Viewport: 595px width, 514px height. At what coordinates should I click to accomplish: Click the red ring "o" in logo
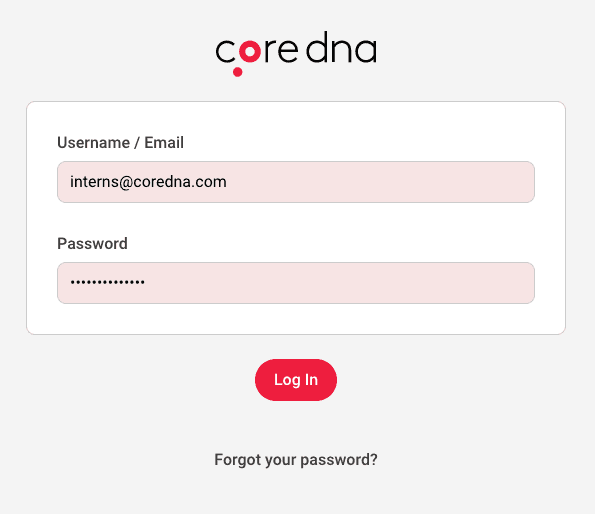point(250,51)
